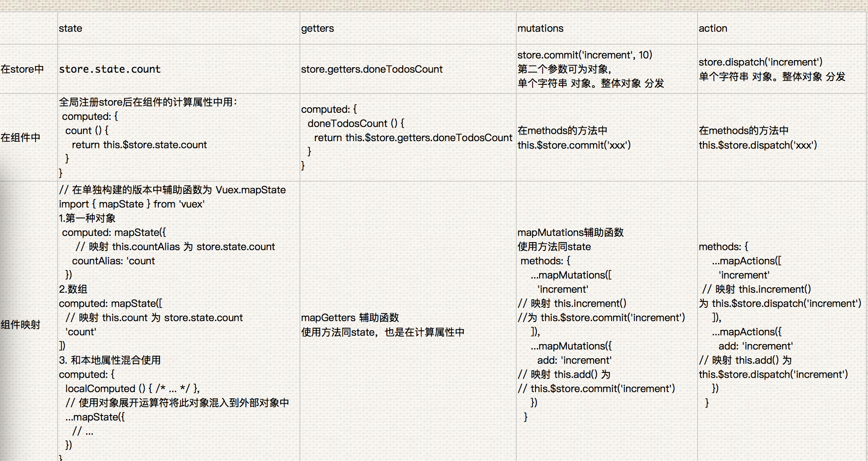This screenshot has width=868, height=461.
Task: Click 'computed: mapState({' line
Action: coord(114,233)
